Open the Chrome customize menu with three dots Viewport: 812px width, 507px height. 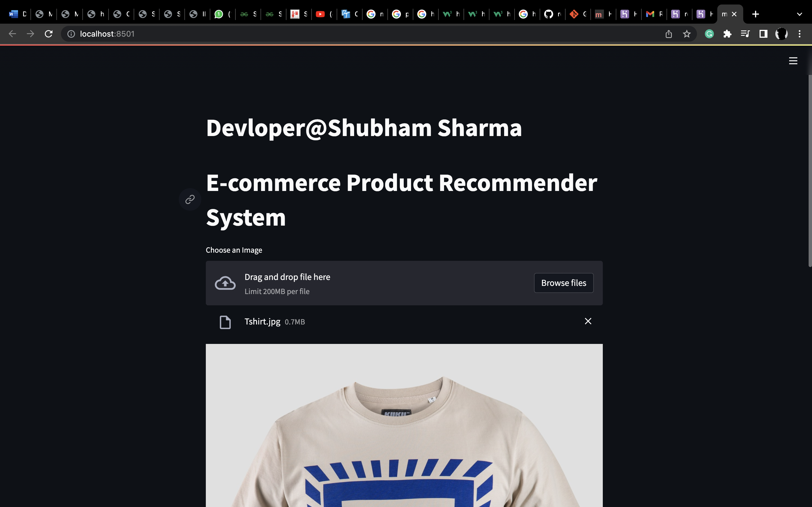[x=800, y=34]
